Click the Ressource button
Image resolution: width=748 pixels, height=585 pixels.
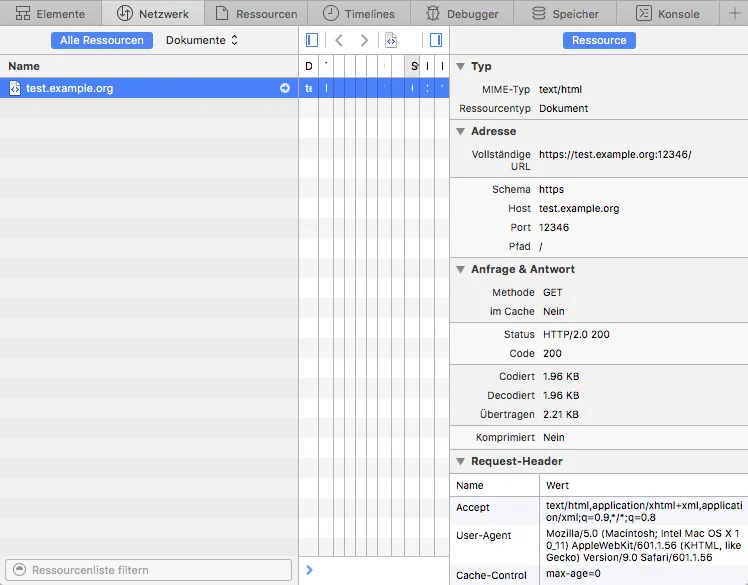599,40
